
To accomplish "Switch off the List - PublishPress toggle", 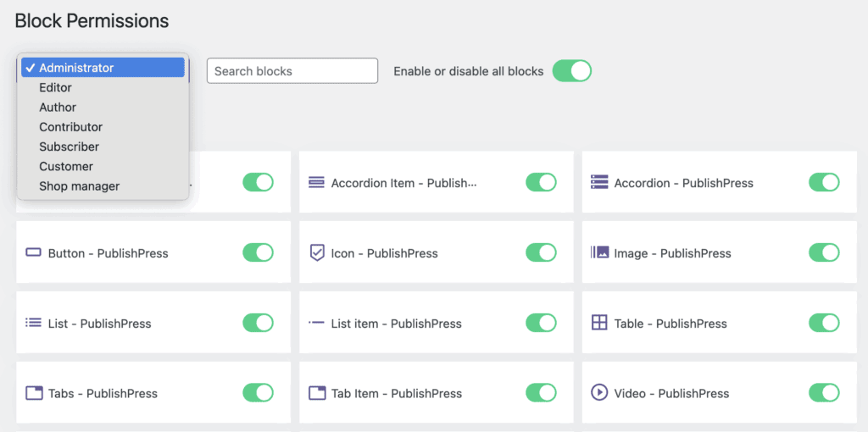I will [258, 323].
